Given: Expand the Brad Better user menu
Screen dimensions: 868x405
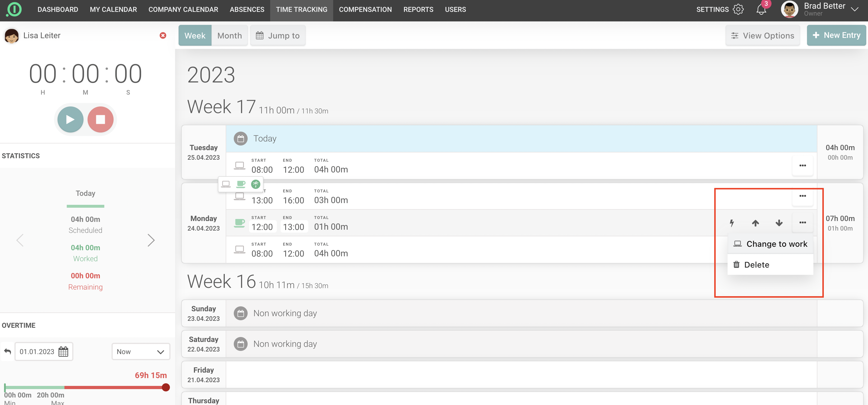Looking at the screenshot, I should coord(854,10).
